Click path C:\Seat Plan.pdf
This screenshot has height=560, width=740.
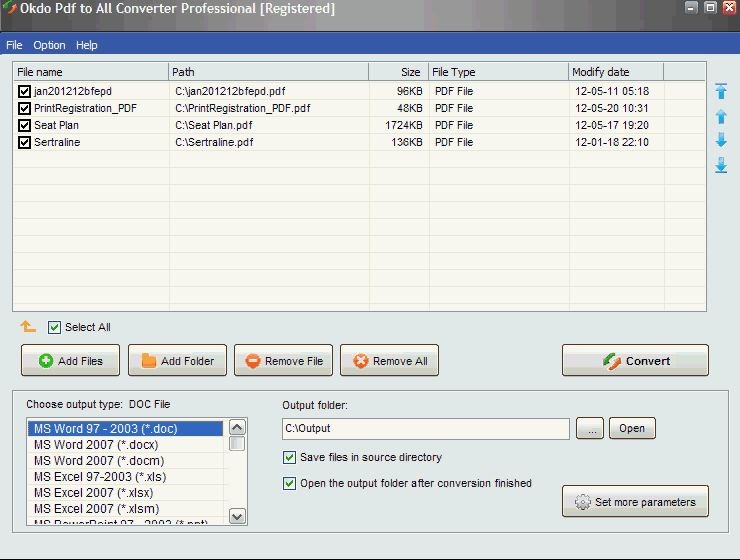pyautogui.click(x=214, y=125)
